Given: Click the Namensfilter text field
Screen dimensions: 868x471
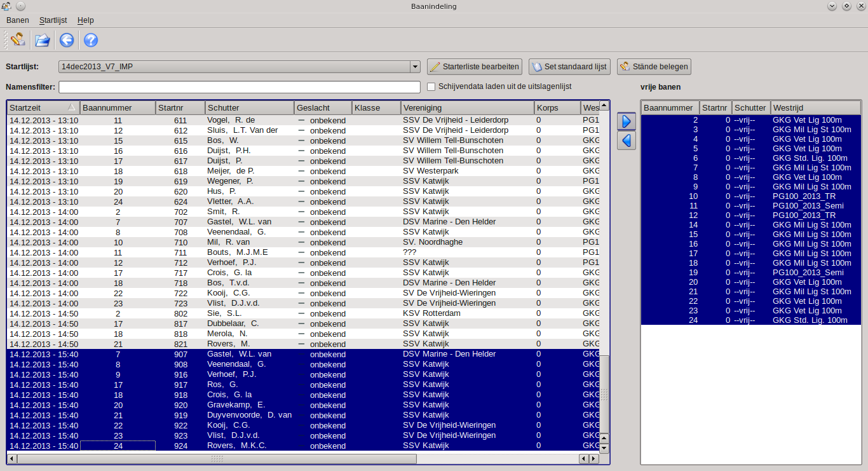Looking at the screenshot, I should tap(240, 87).
